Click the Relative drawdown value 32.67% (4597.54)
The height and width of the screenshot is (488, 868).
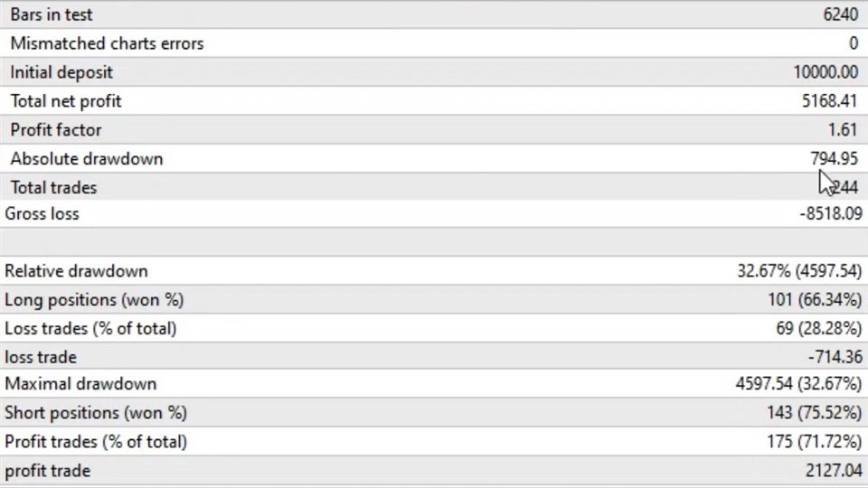tap(799, 271)
